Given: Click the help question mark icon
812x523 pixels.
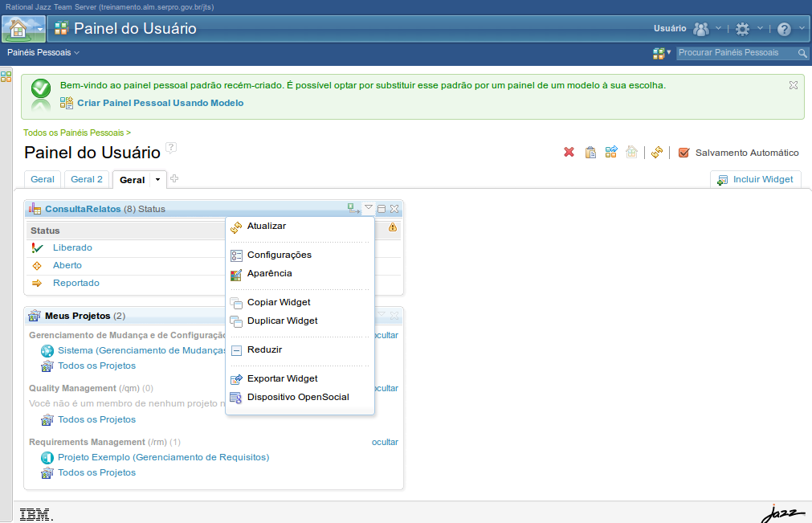Looking at the screenshot, I should pyautogui.click(x=785, y=29).
